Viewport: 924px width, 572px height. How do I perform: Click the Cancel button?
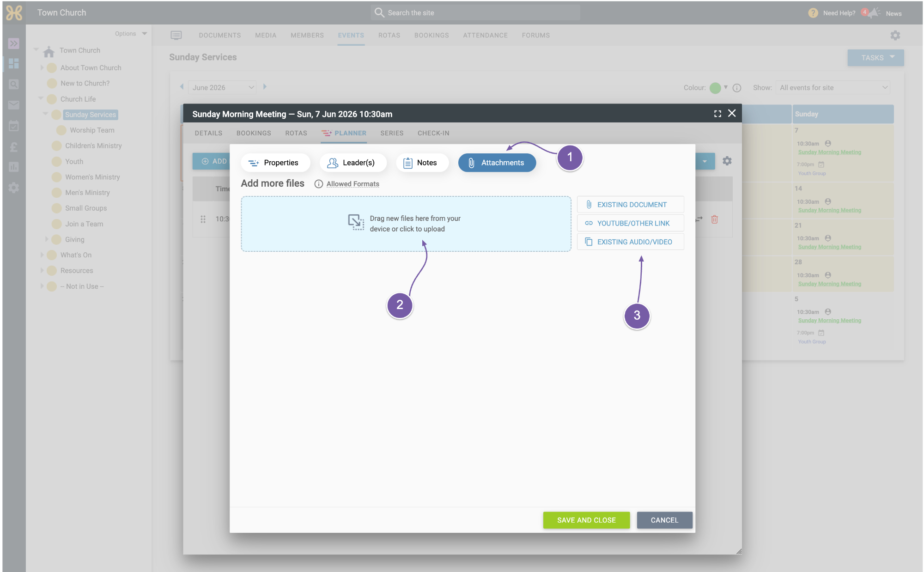tap(664, 520)
